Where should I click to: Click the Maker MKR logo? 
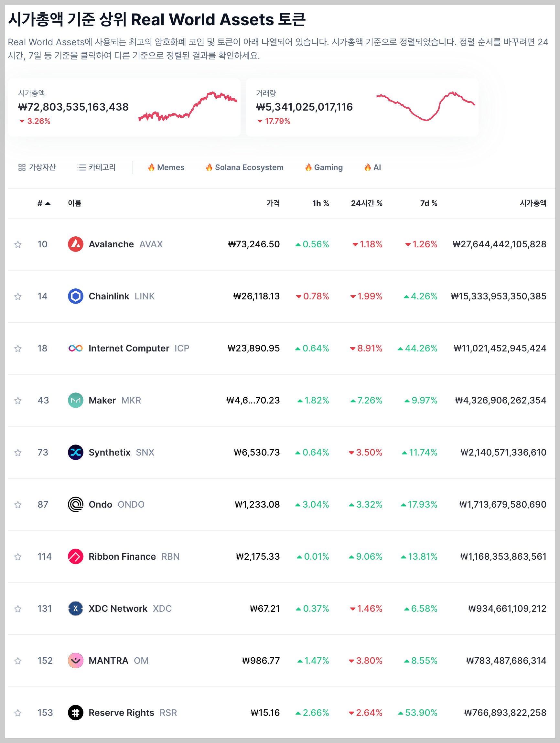tap(76, 400)
